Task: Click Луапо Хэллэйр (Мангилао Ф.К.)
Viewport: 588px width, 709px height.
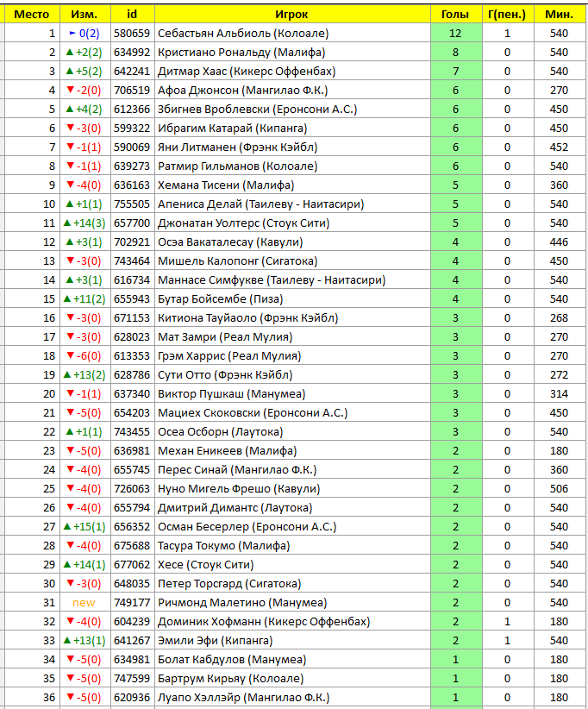Action: pos(244,698)
